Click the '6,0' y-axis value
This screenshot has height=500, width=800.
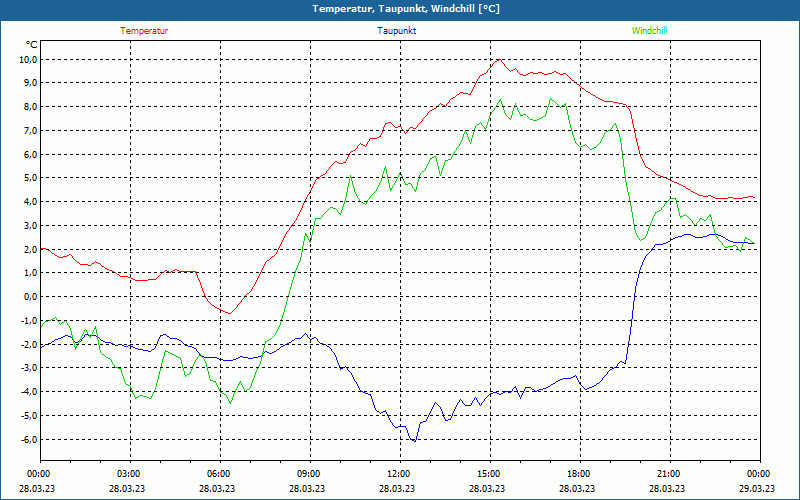pos(31,154)
